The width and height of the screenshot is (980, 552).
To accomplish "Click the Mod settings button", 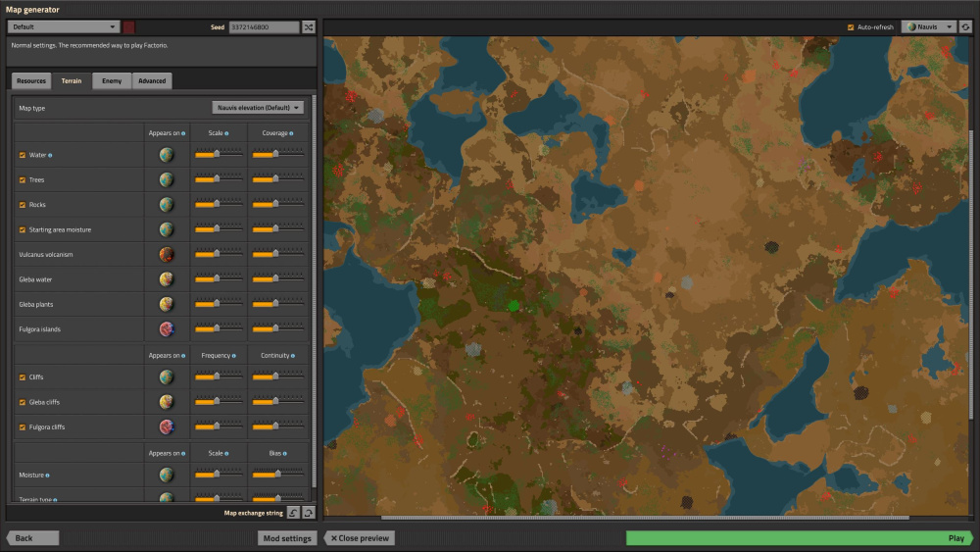I will [288, 538].
